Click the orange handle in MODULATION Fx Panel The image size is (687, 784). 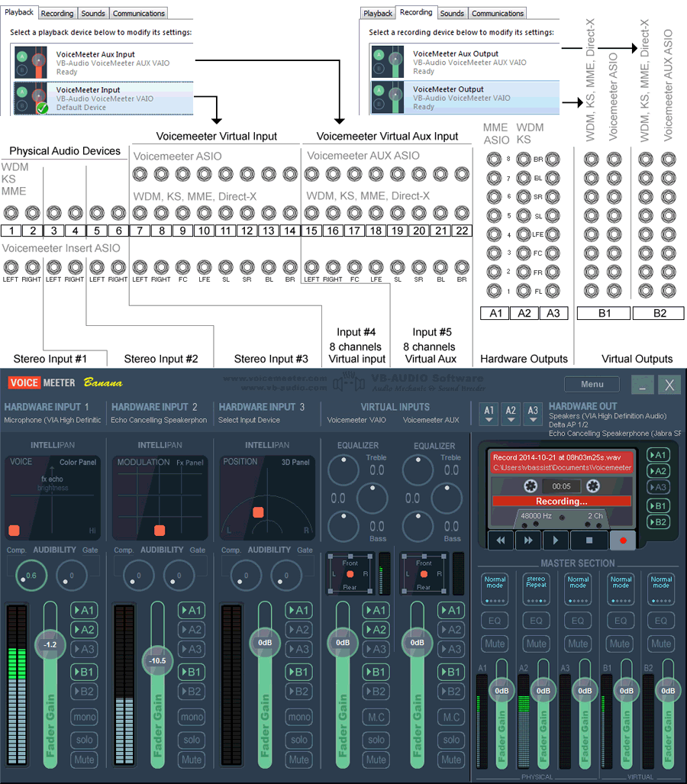[x=160, y=531]
